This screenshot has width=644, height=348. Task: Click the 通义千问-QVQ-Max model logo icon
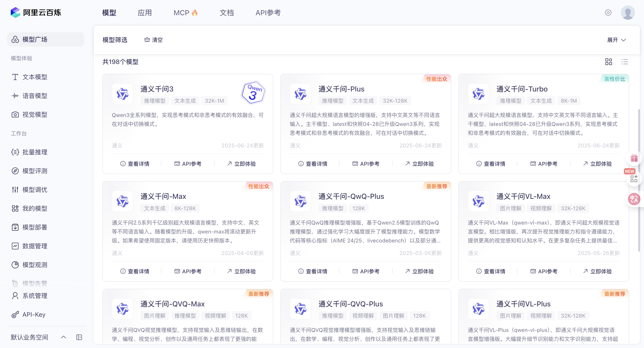pos(123,309)
